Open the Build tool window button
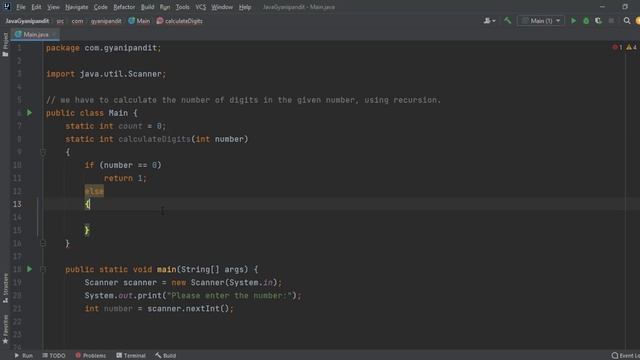Screen dimensions: 640x360 [x=165, y=356]
